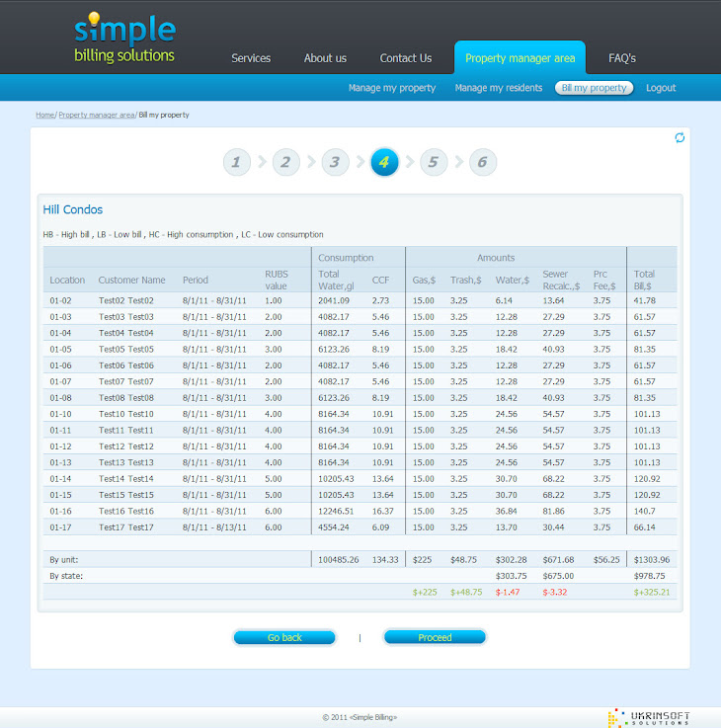Click the By unit water total 100485.26
This screenshot has width=721, height=728.
[x=339, y=560]
